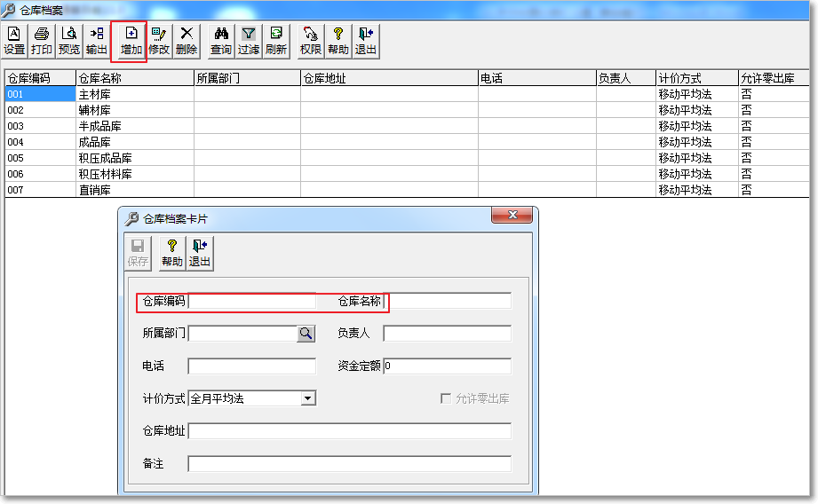
Task: Open 预览 (Preview) from the toolbar
Action: 69,41
